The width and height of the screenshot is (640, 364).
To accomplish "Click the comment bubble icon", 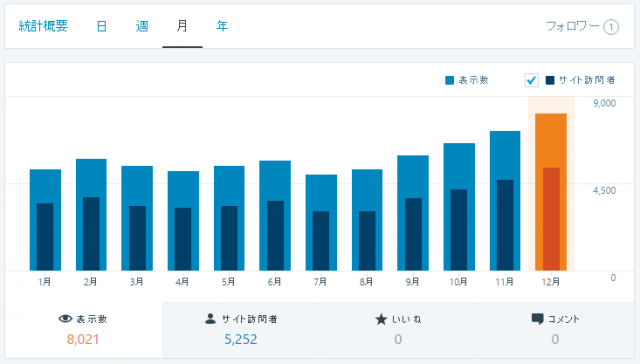I will click(538, 319).
